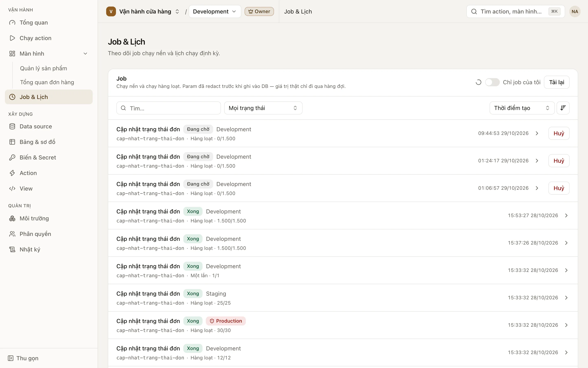Screen dimensions: 588x368
Task: Expand details chevron of the 15:53:27 job
Action: pyautogui.click(x=566, y=215)
